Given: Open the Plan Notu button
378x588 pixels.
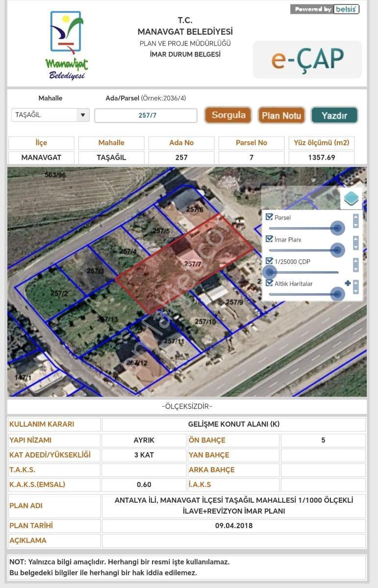Looking at the screenshot, I should click(x=281, y=115).
